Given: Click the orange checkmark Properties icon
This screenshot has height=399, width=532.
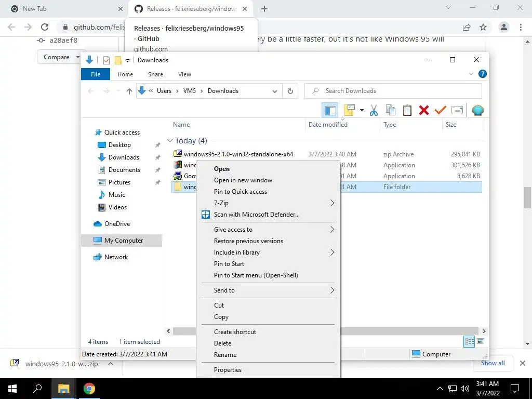Looking at the screenshot, I should tap(441, 110).
